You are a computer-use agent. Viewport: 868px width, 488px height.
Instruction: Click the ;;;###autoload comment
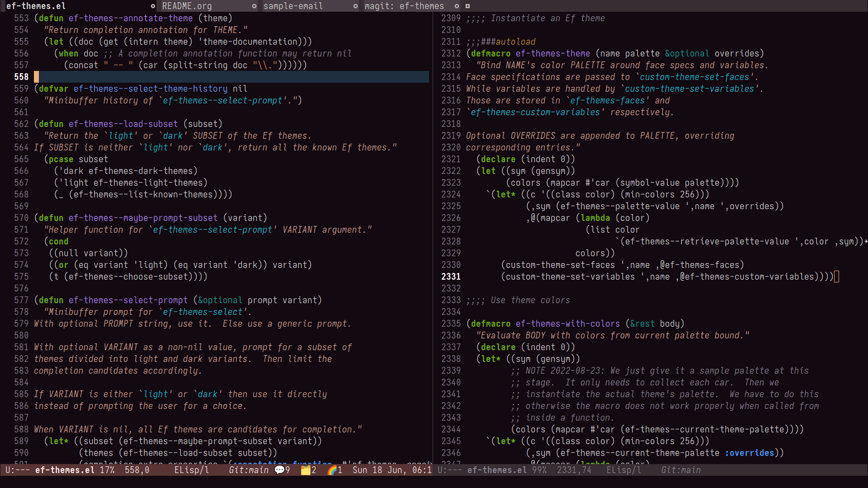pyautogui.click(x=500, y=42)
